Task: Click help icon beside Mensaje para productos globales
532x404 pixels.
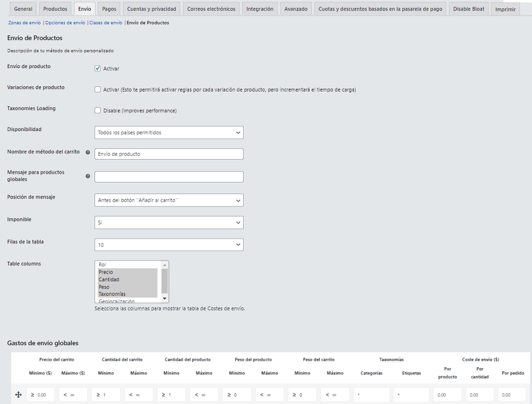Action: (88, 176)
